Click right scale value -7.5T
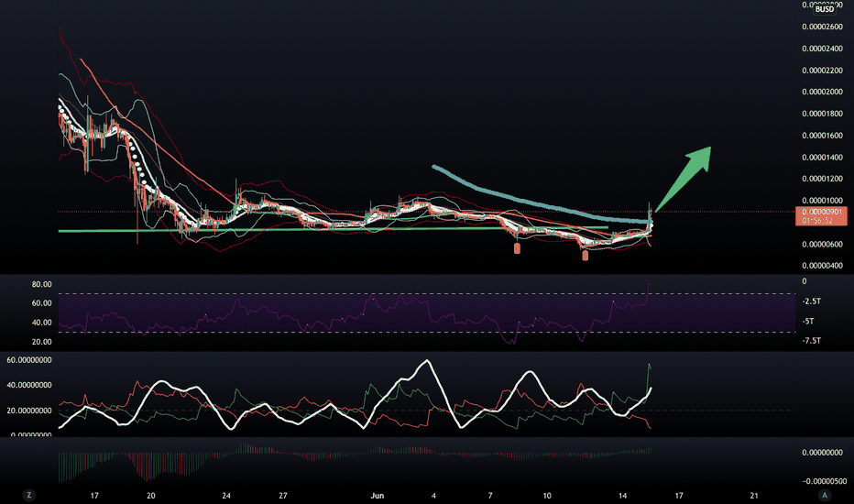 [x=812, y=341]
